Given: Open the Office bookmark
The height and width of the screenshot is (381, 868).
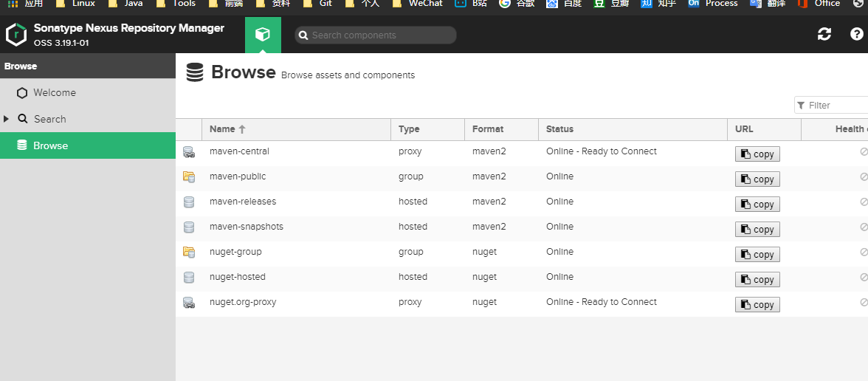Looking at the screenshot, I should [x=818, y=4].
